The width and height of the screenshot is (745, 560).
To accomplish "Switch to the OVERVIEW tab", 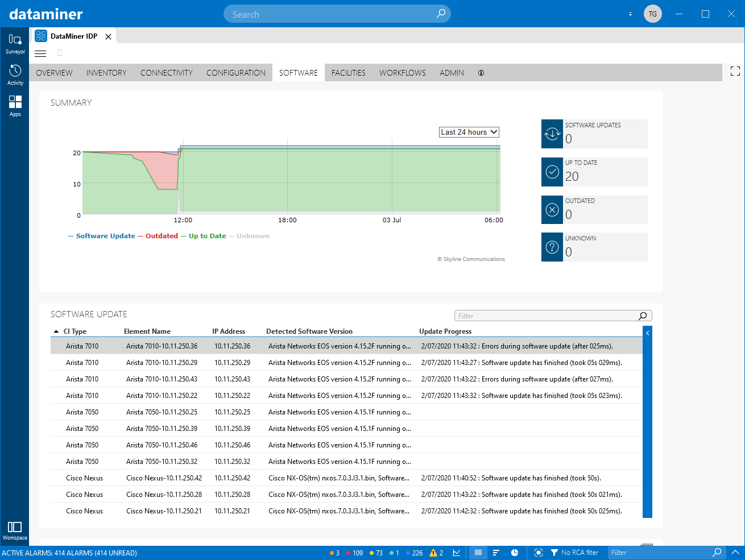I will pos(54,73).
